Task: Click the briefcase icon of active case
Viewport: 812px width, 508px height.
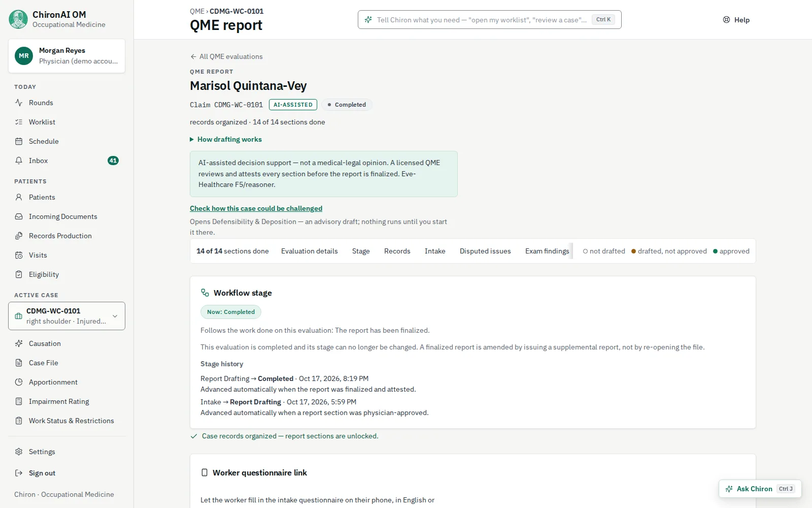Action: [18, 316]
